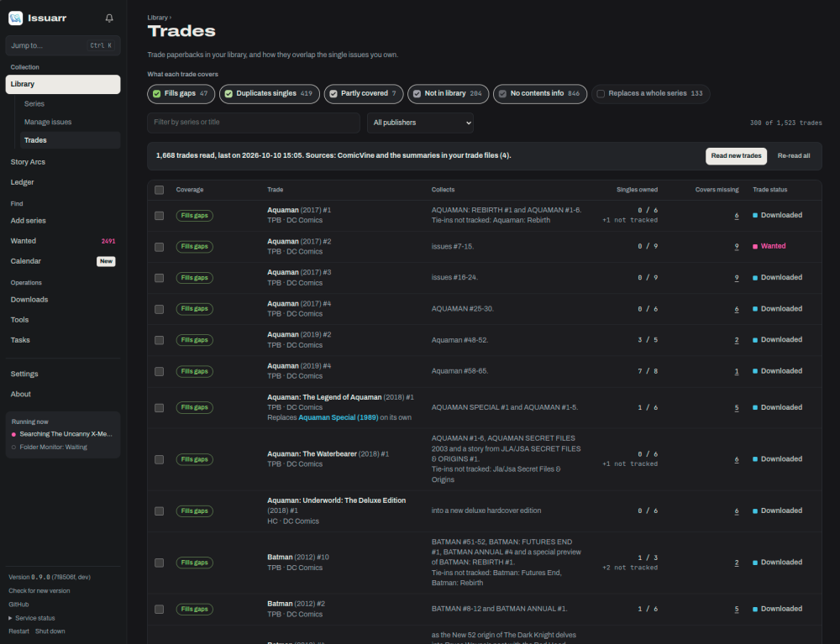Viewport: 840px width, 644px height.
Task: Open Settings from the sidebar
Action: [x=24, y=374]
